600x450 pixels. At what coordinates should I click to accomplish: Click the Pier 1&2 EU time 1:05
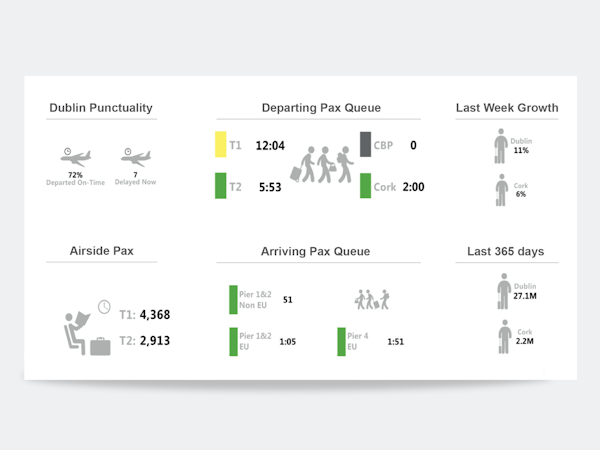pos(287,342)
